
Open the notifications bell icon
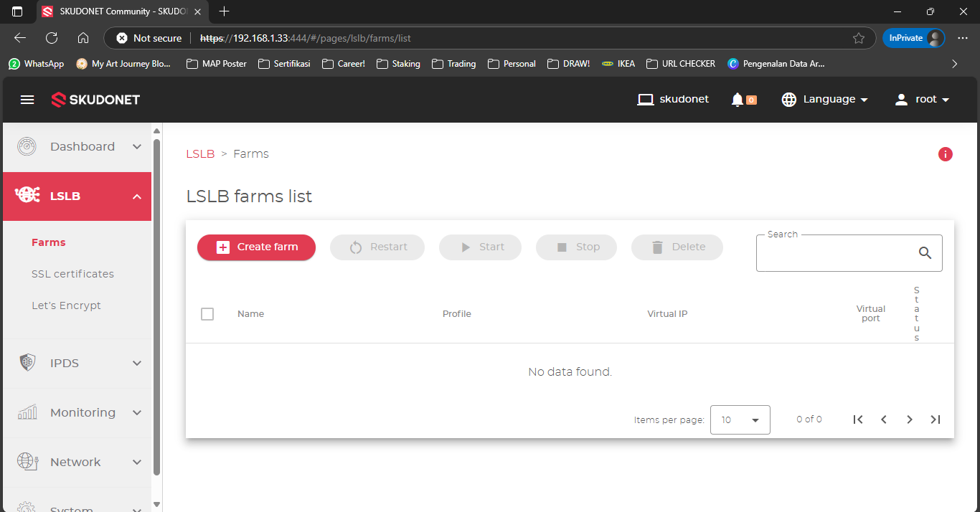(x=737, y=100)
